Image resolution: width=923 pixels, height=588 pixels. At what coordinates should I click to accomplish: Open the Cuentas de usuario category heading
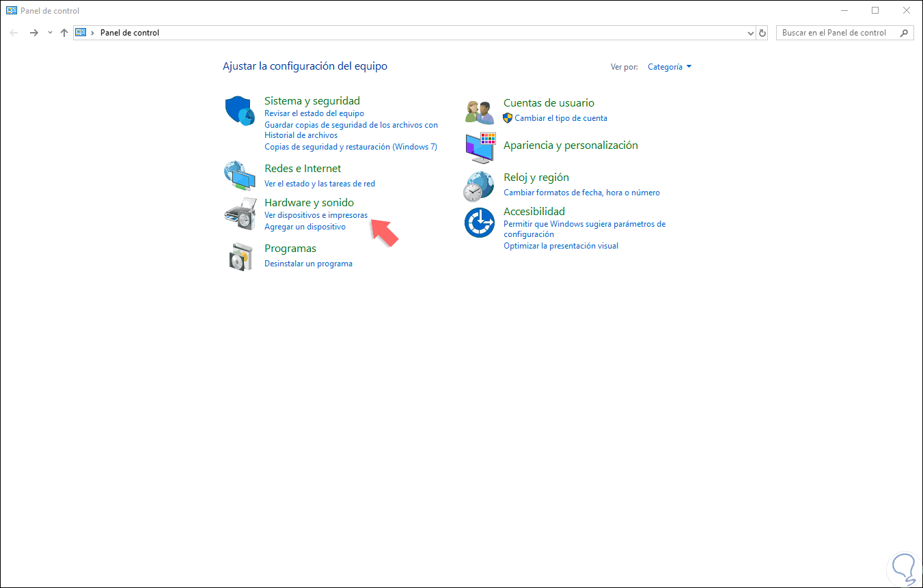click(549, 103)
